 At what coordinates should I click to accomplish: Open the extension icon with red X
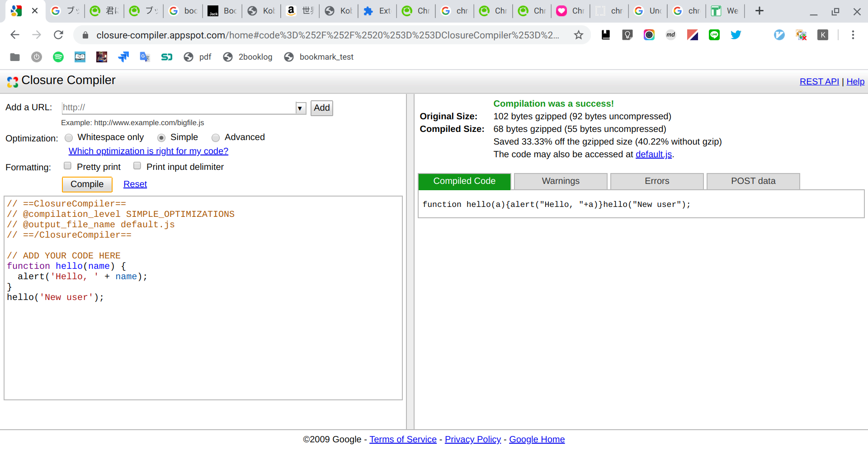point(801,35)
